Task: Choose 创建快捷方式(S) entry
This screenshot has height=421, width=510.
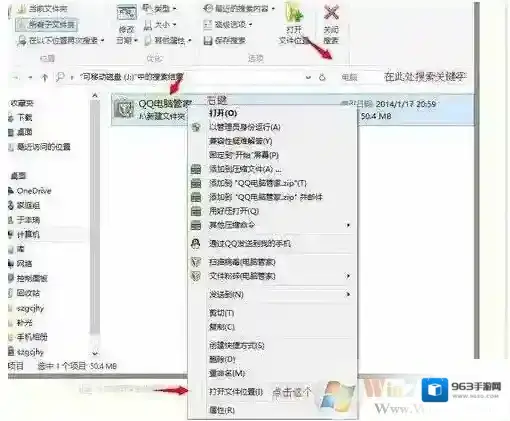Action: click(x=236, y=345)
